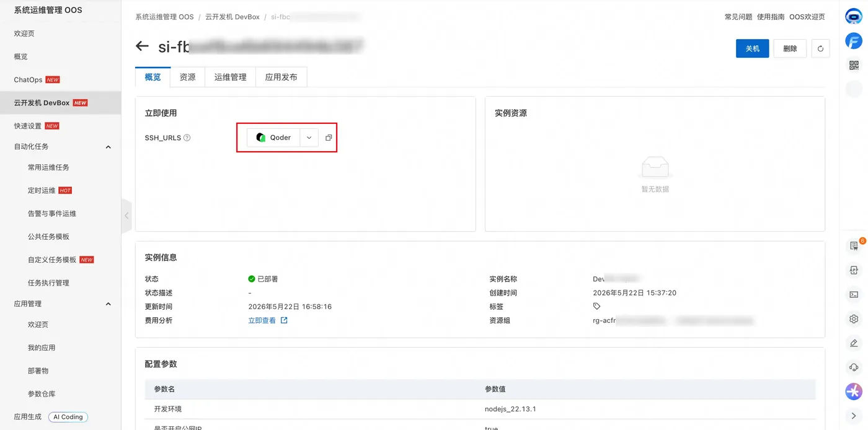Open 常用运维任务 in sidebar
This screenshot has height=430, width=868.
point(48,167)
